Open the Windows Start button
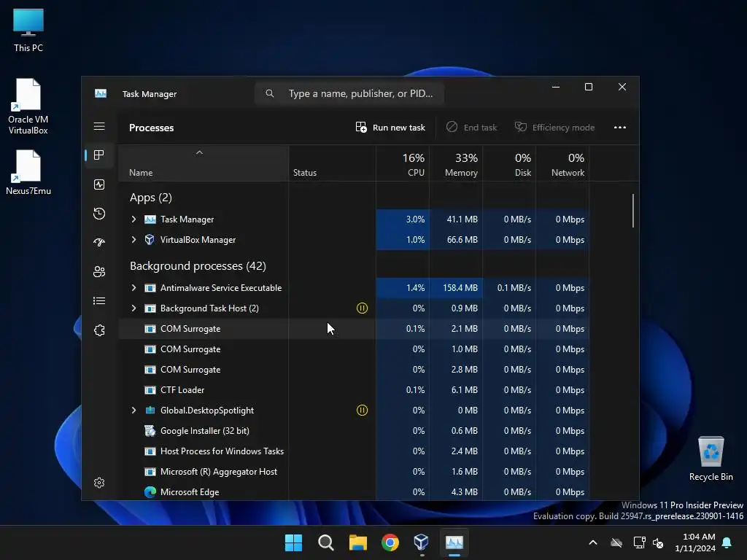Image resolution: width=747 pixels, height=560 pixels. tap(293, 542)
